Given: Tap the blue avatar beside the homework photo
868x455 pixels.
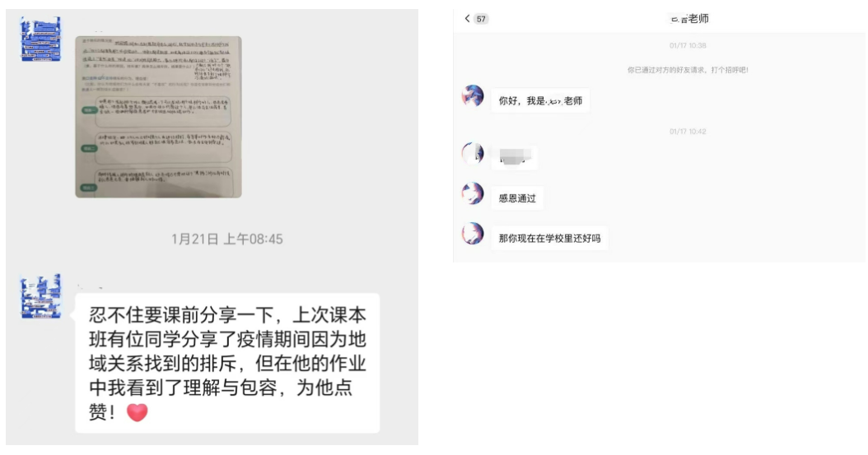Looking at the screenshot, I should [40, 39].
